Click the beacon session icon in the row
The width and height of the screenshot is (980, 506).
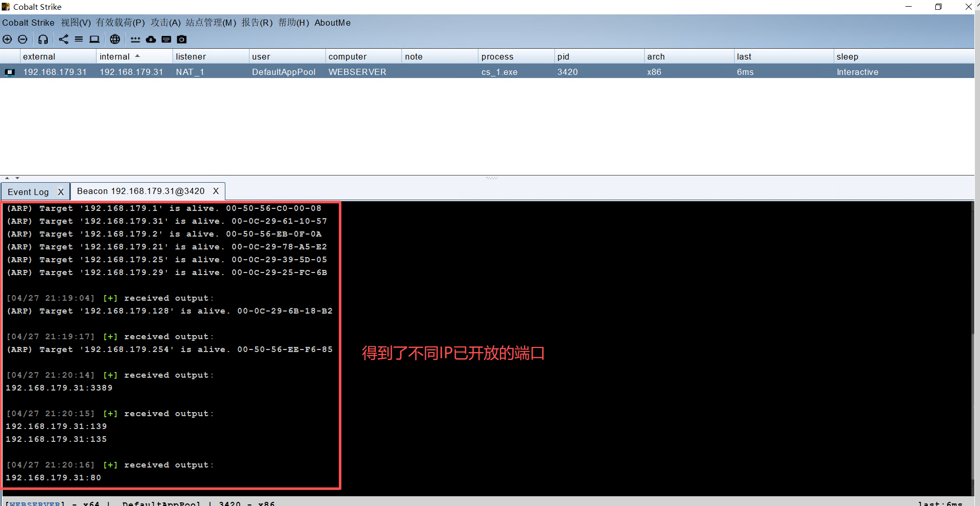[10, 72]
